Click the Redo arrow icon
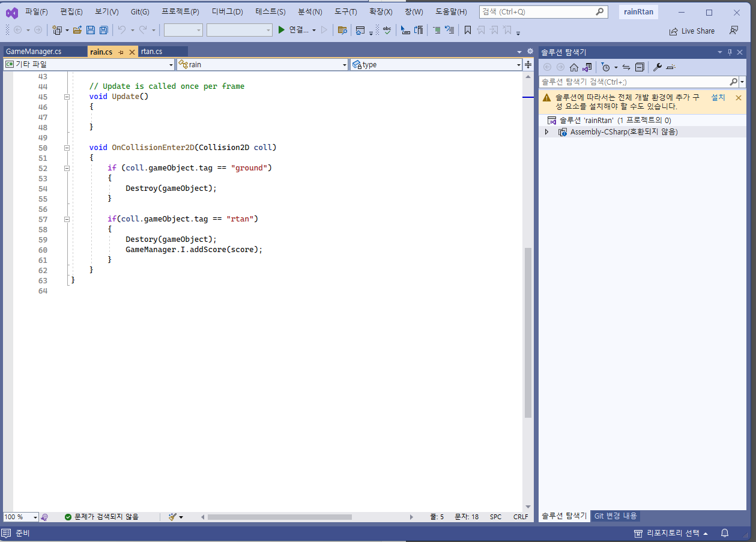 (x=143, y=30)
